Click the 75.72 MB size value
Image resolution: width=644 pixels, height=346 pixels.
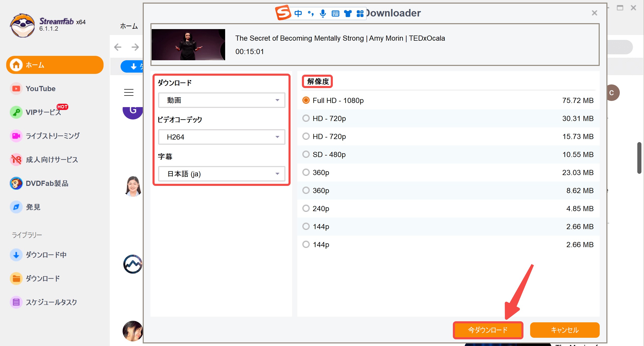point(578,100)
